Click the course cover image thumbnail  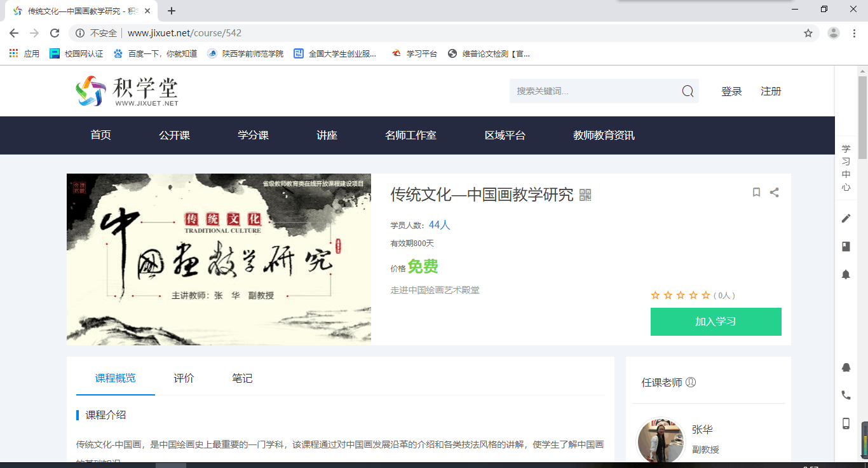point(219,259)
